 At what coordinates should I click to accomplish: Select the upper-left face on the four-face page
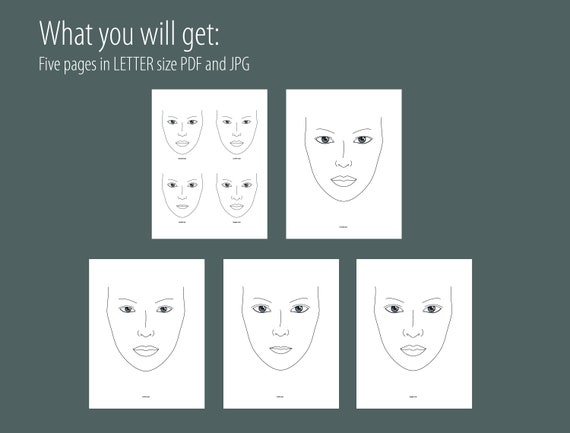tap(182, 132)
